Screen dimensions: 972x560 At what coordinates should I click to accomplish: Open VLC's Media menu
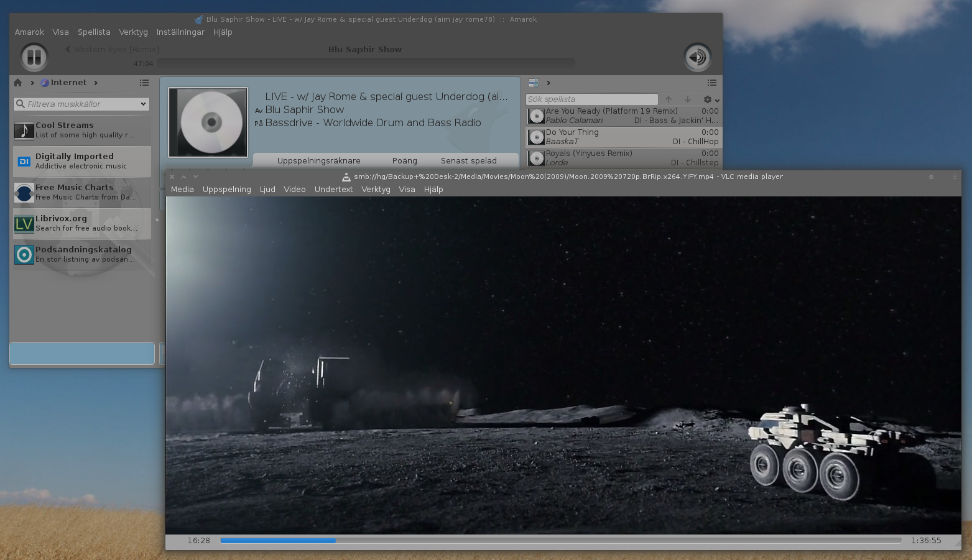(182, 189)
